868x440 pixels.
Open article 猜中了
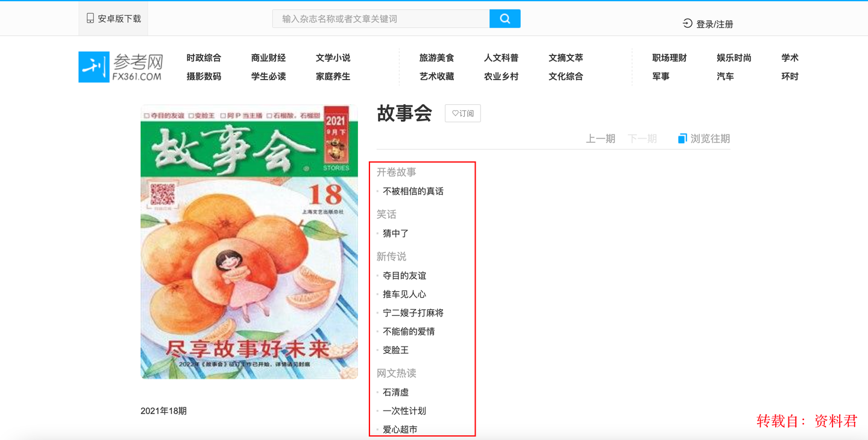(395, 233)
